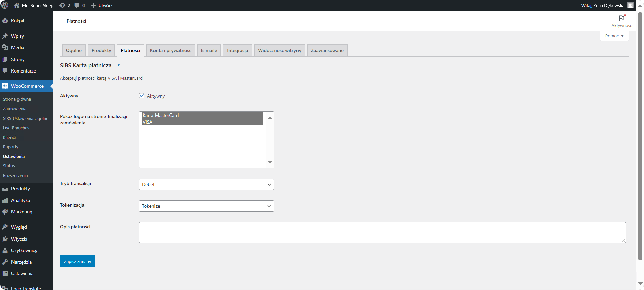This screenshot has height=290, width=644.
Task: Open the Tryb transakcji dropdown
Action: [x=206, y=184]
